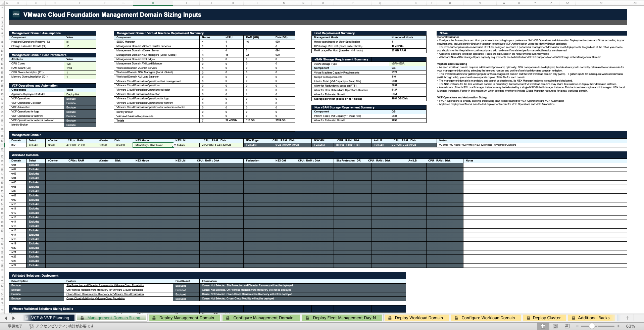Open Cross Cloud Mobility for VCF link
The width and height of the screenshot is (644, 330).
pos(96,298)
